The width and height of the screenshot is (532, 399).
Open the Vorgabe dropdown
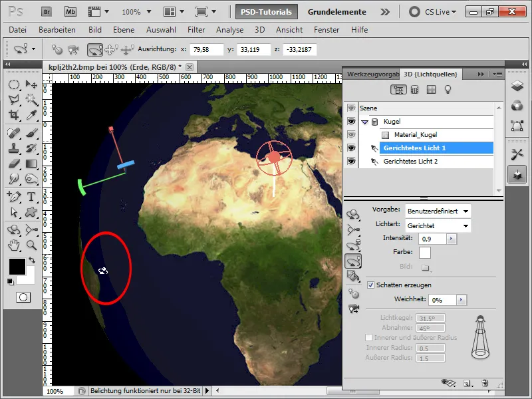(x=438, y=211)
